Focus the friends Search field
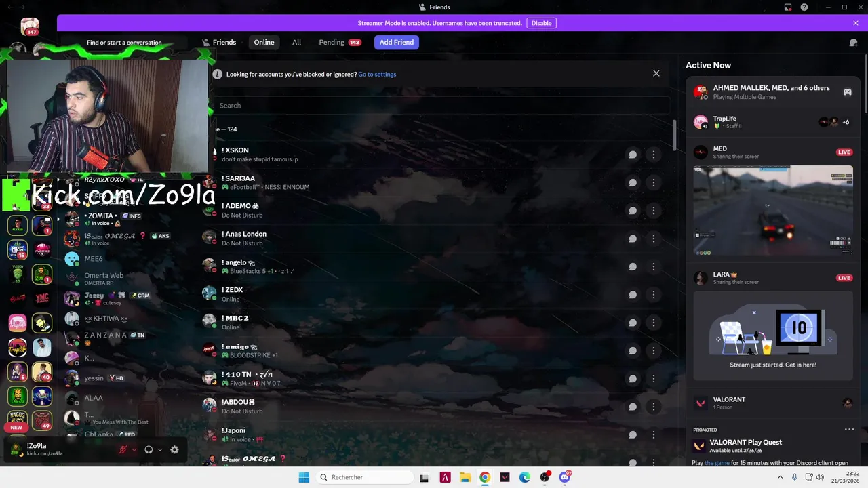Viewport: 868px width, 488px height. point(441,106)
